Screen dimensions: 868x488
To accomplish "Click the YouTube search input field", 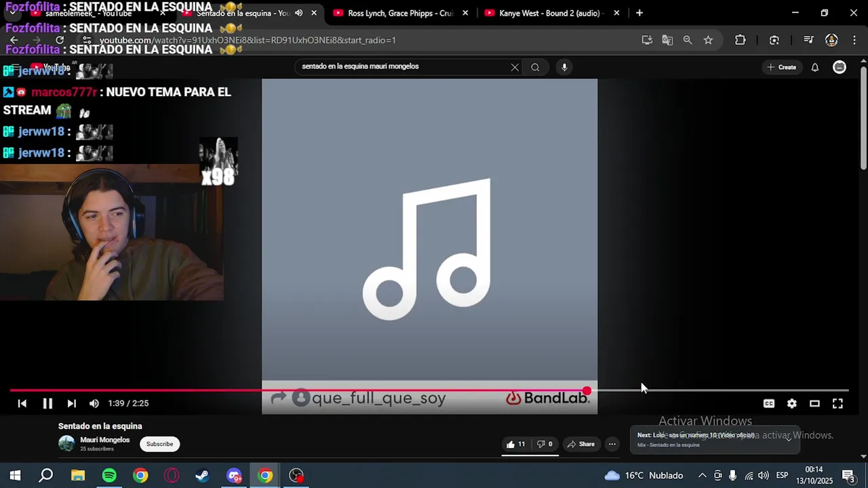I will 403,66.
